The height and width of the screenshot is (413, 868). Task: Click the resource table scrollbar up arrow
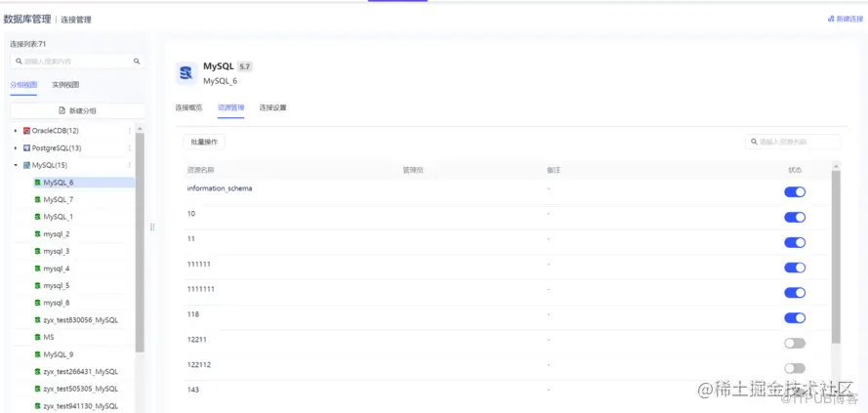tap(836, 166)
